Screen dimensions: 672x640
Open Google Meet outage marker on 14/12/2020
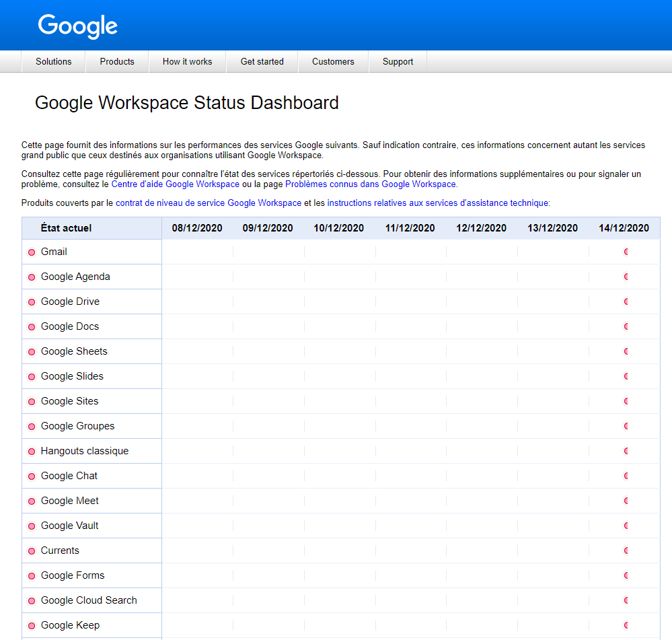626,500
